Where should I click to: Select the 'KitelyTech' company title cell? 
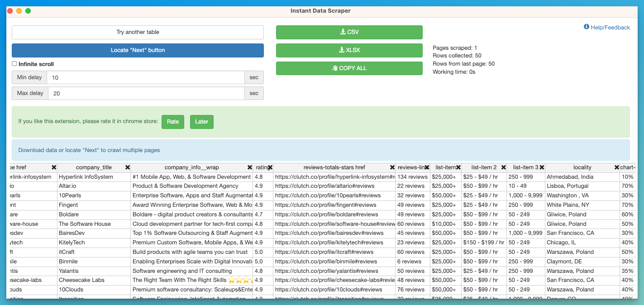(x=94, y=243)
